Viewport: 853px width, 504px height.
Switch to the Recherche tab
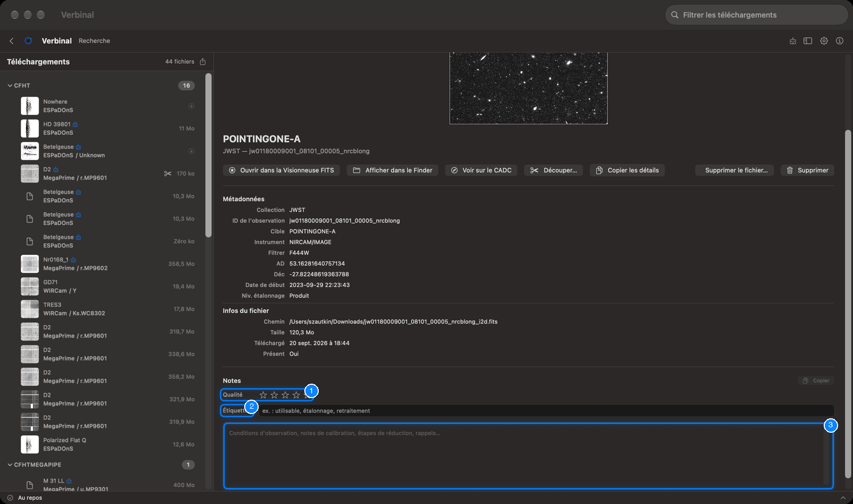coord(94,41)
